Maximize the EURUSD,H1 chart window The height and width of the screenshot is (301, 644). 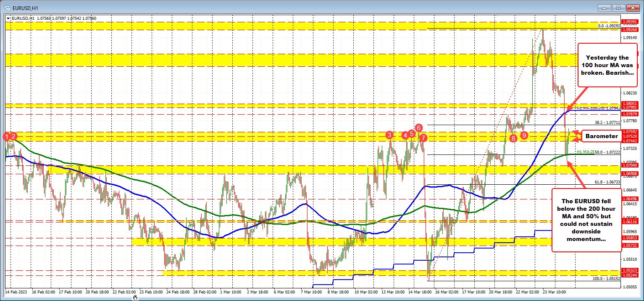coord(618,8)
